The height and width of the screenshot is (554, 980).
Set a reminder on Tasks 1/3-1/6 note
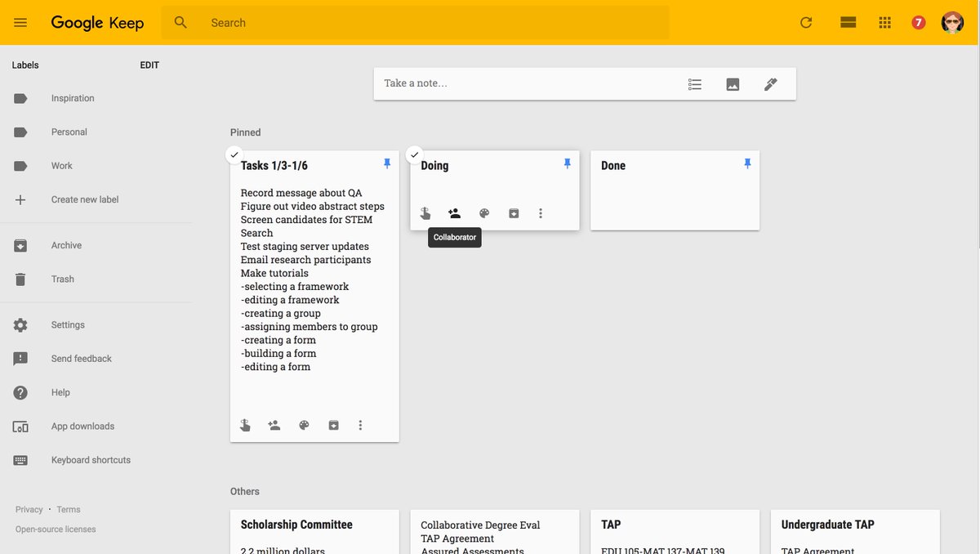pos(245,425)
